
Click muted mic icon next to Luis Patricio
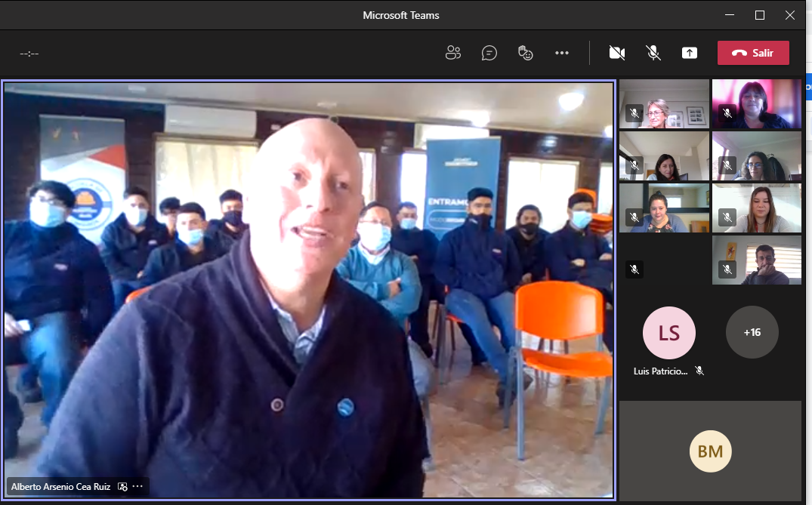click(699, 371)
